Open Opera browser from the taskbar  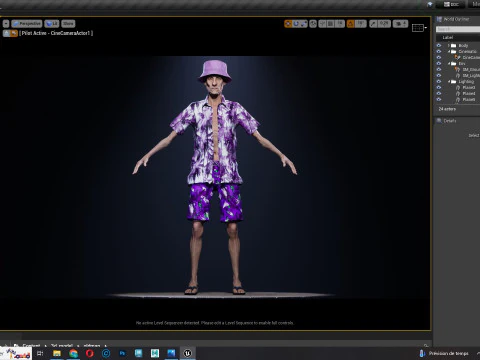[x=90, y=353]
